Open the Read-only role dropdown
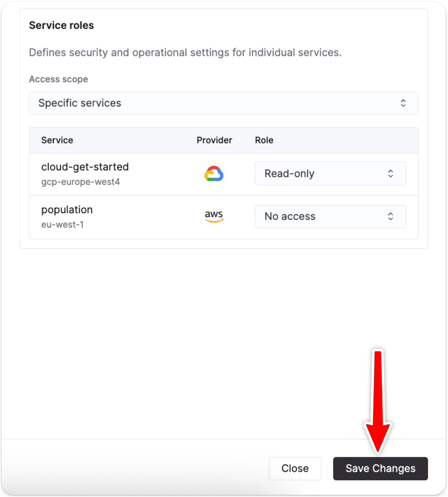 pos(330,174)
